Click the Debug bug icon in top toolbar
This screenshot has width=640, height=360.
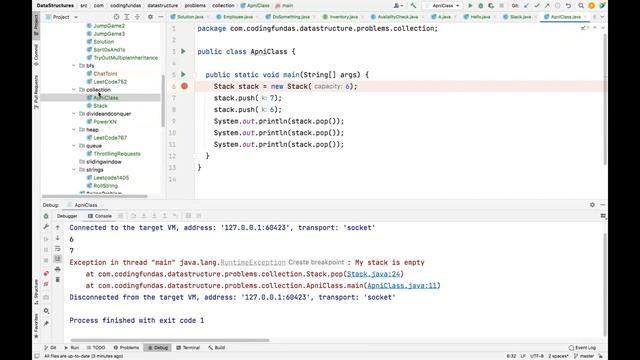pos(480,6)
